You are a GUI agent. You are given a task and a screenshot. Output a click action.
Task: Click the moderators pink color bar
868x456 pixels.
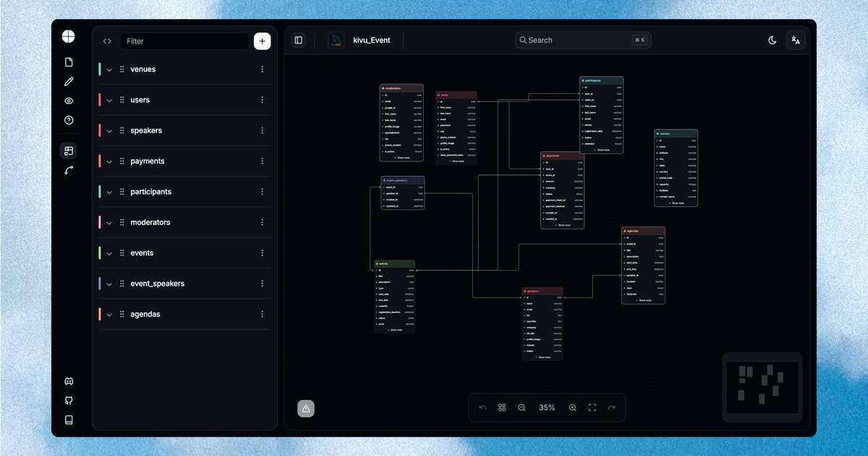[x=100, y=222]
